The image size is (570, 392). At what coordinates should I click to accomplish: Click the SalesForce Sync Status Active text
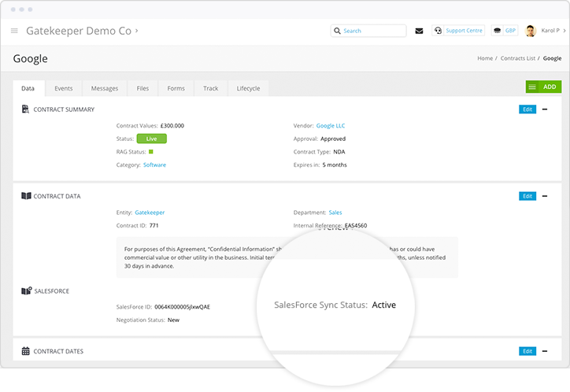pyautogui.click(x=335, y=305)
